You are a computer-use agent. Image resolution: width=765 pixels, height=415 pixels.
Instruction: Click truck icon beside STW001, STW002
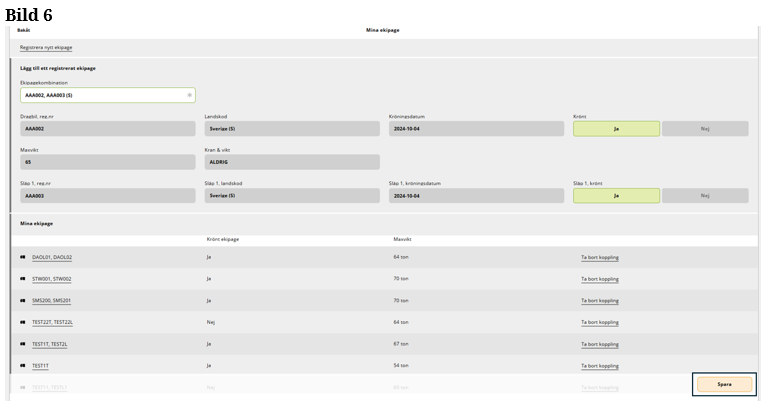tap(23, 279)
